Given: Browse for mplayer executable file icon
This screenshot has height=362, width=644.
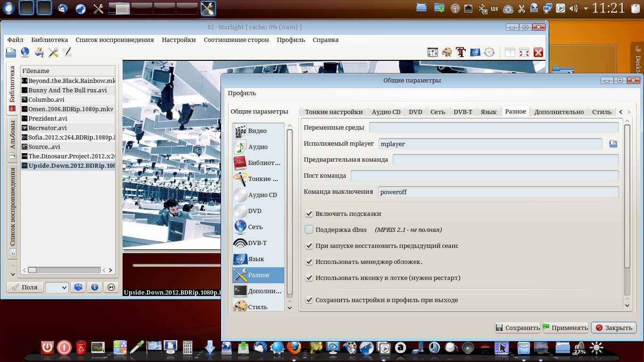Looking at the screenshot, I should 613,144.
